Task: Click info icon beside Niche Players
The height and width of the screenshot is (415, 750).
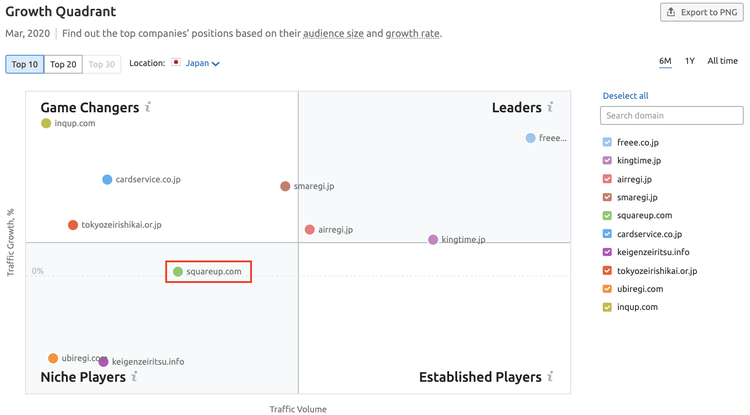Action: pos(135,376)
